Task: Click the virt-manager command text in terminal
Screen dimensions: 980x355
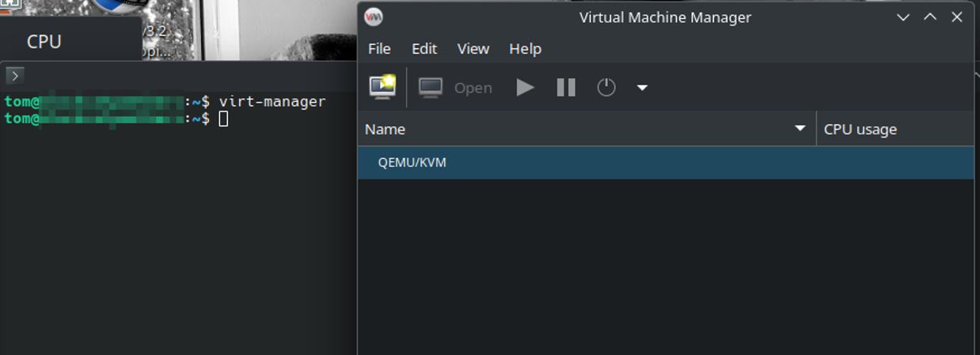Action: coord(272,101)
